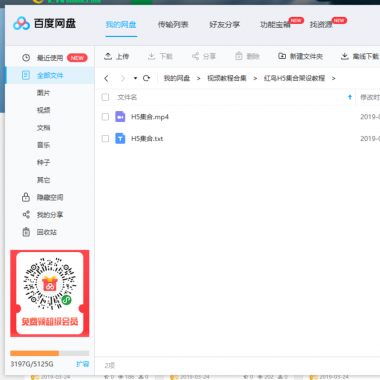Click the 上传 upload button
This screenshot has height=380, width=380.
click(x=116, y=56)
